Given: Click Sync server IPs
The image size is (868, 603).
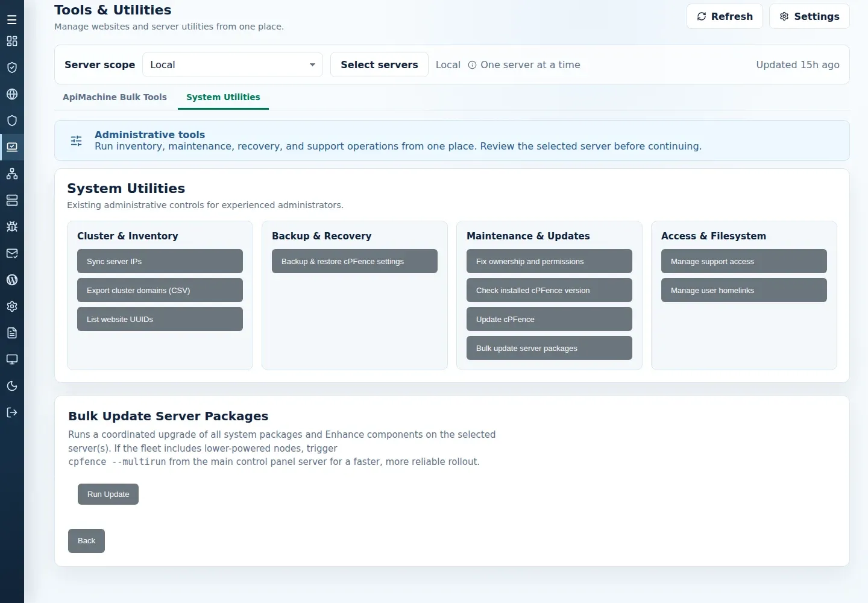Looking at the screenshot, I should coord(160,261).
